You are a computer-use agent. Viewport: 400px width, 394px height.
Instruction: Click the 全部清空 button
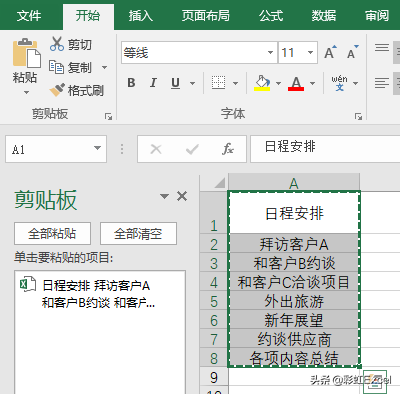coord(138,233)
